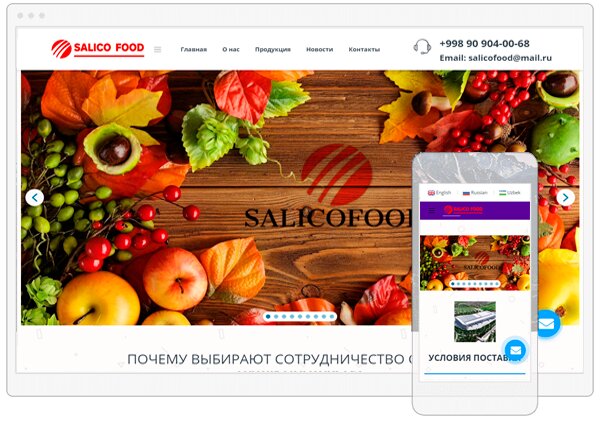This screenshot has width=600, height=426.
Task: Open the hamburger menu beside the logo
Action: pos(158,49)
